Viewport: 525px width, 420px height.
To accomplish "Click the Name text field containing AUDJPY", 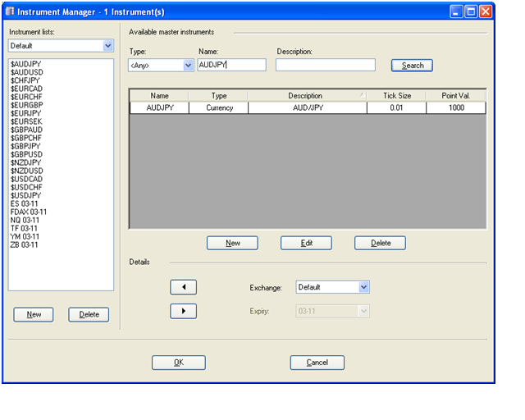I will 231,66.
